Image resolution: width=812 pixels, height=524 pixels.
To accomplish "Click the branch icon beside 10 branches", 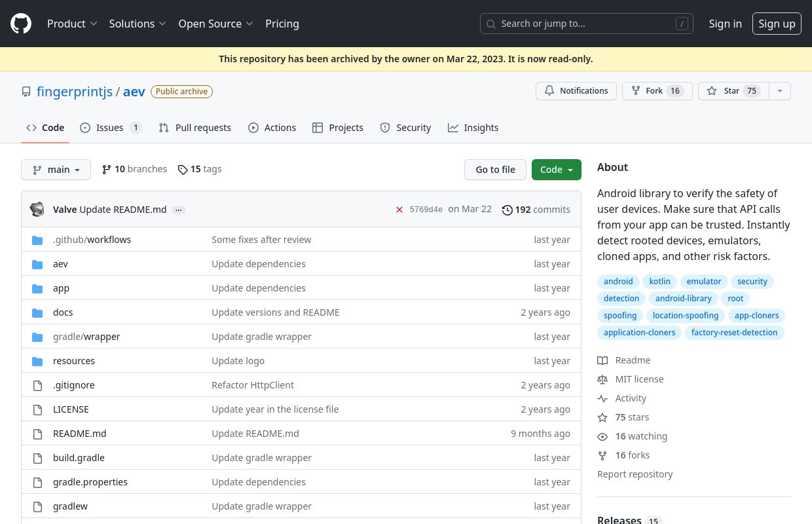I will click(x=107, y=169).
